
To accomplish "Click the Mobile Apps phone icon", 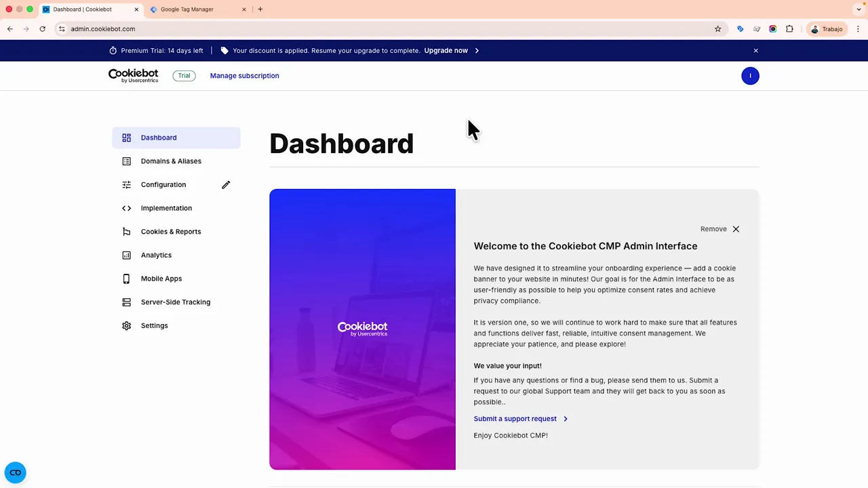I will 126,279.
